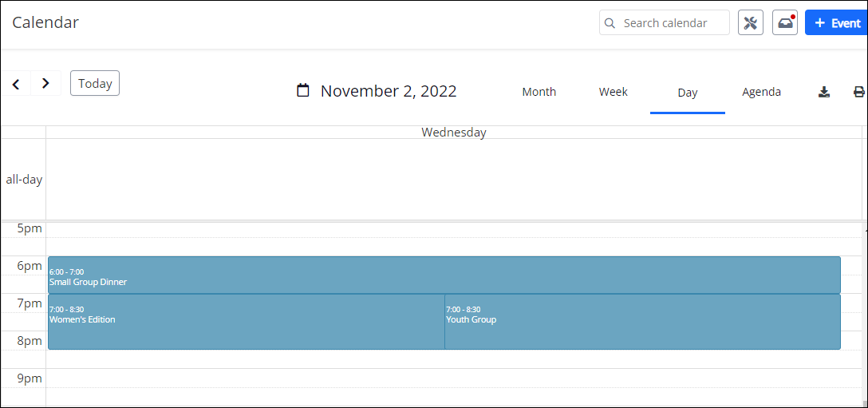
Task: Click the print calendar icon
Action: [858, 92]
